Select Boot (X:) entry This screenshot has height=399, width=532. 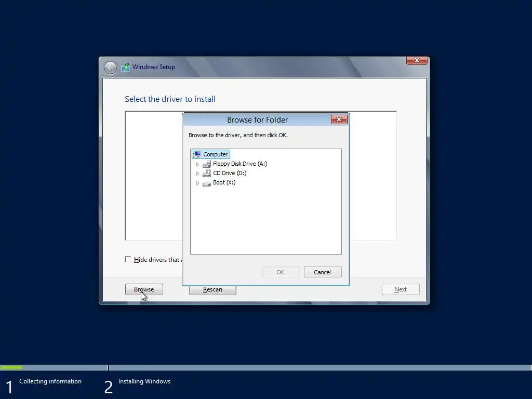224,182
